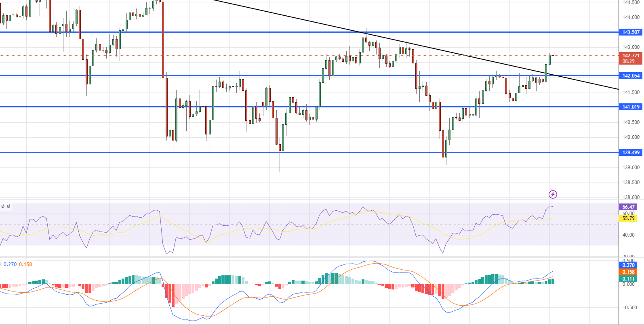Click the blue 0.270 MACD axis label
The image size is (644, 325).
tap(628, 265)
